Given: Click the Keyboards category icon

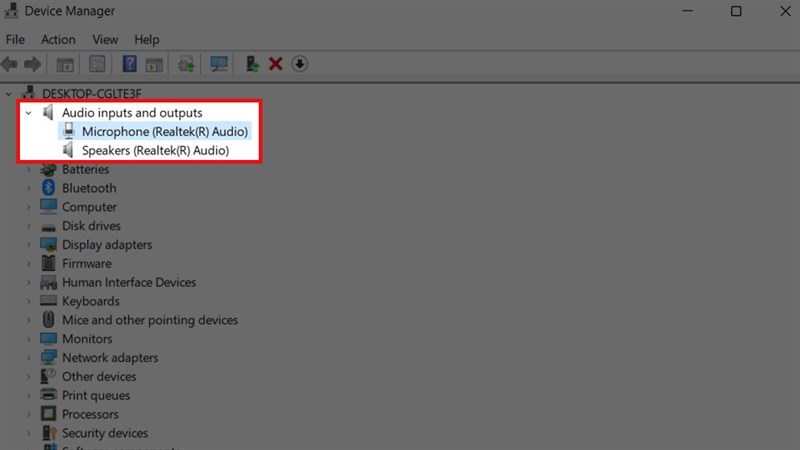Looking at the screenshot, I should tap(48, 301).
